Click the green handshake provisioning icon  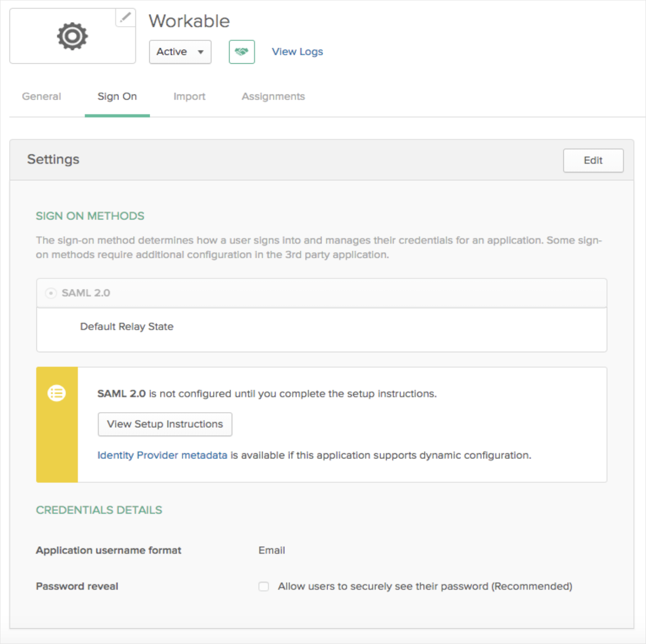(242, 52)
